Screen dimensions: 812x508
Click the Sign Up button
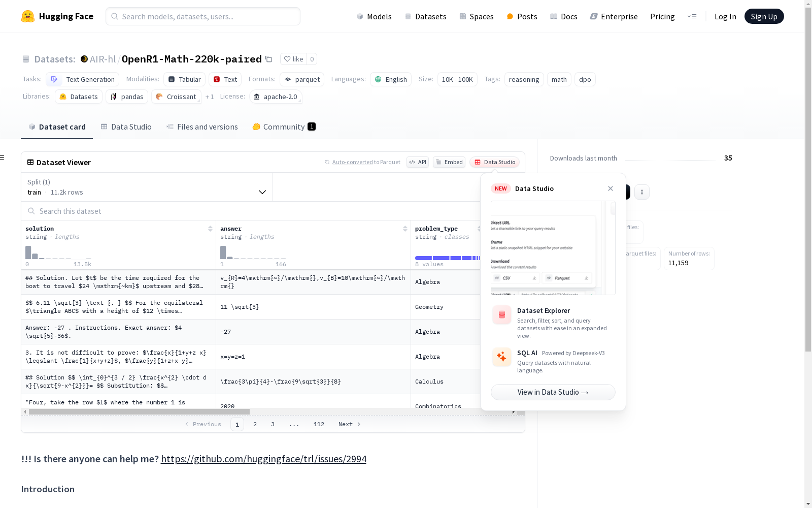(x=764, y=16)
